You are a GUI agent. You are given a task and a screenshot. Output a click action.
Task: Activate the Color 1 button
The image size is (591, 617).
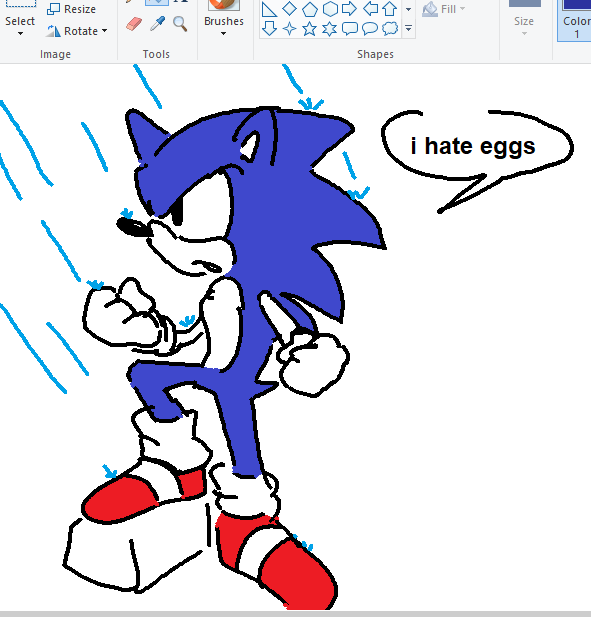tap(575, 20)
